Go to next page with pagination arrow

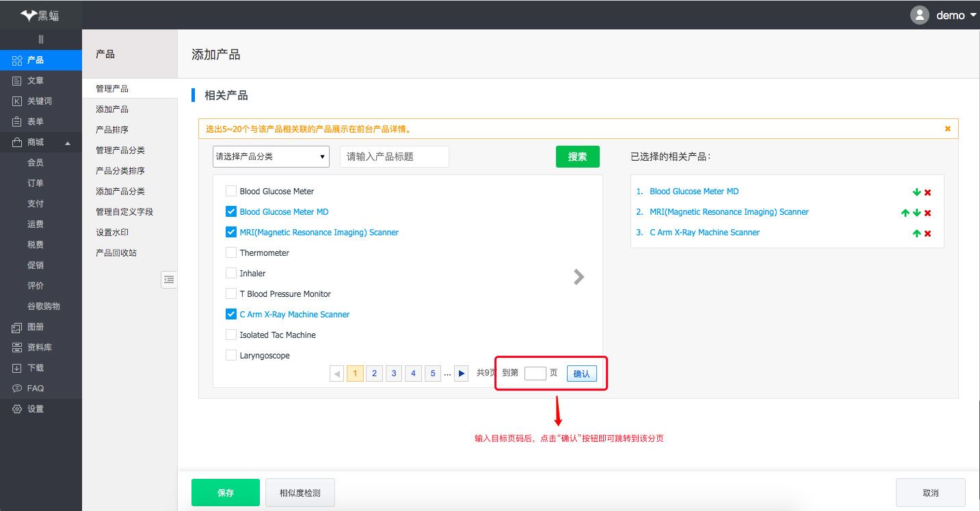[x=462, y=374]
